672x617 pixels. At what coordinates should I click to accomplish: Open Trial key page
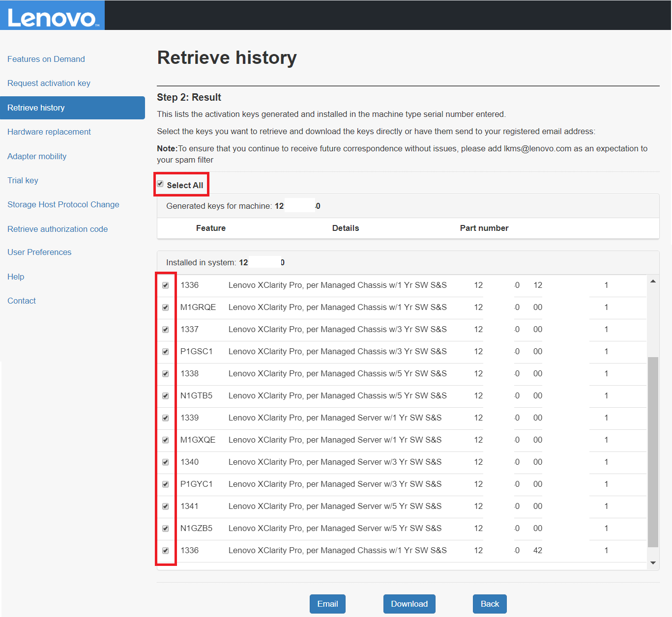23,180
